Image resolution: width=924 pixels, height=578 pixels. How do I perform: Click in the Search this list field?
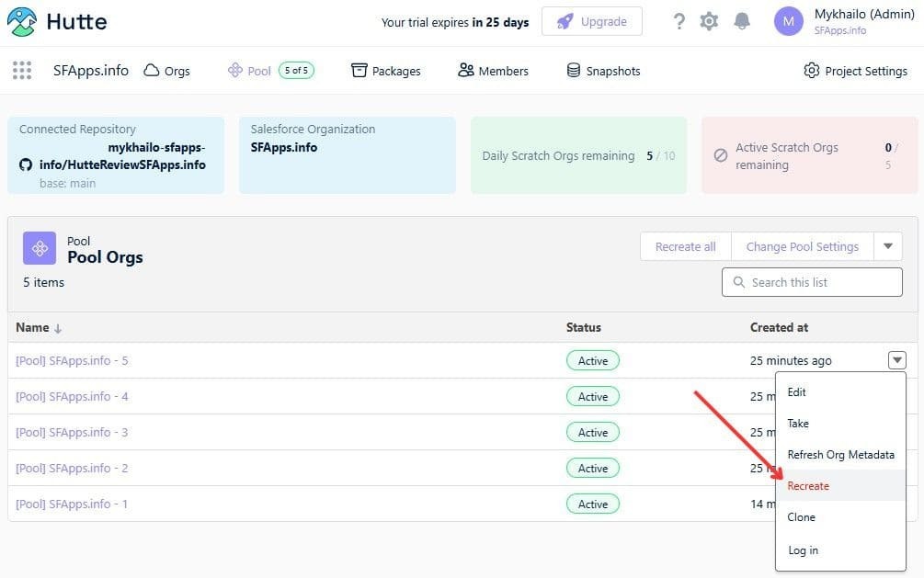point(812,282)
